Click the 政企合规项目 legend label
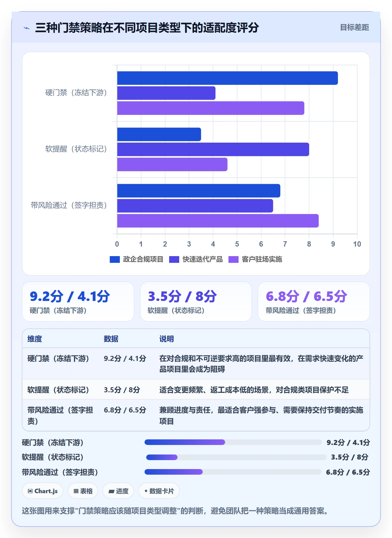 [x=143, y=259]
